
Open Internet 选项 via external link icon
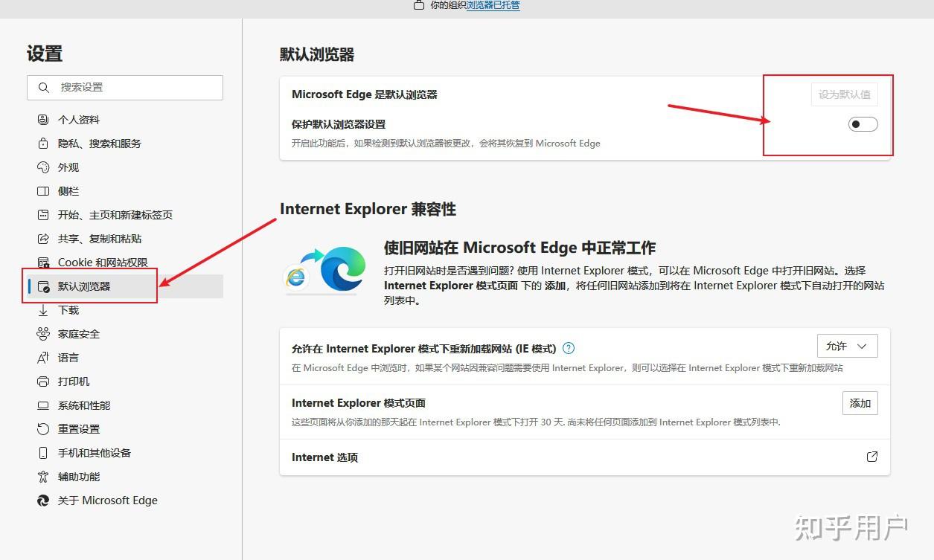pyautogui.click(x=871, y=457)
